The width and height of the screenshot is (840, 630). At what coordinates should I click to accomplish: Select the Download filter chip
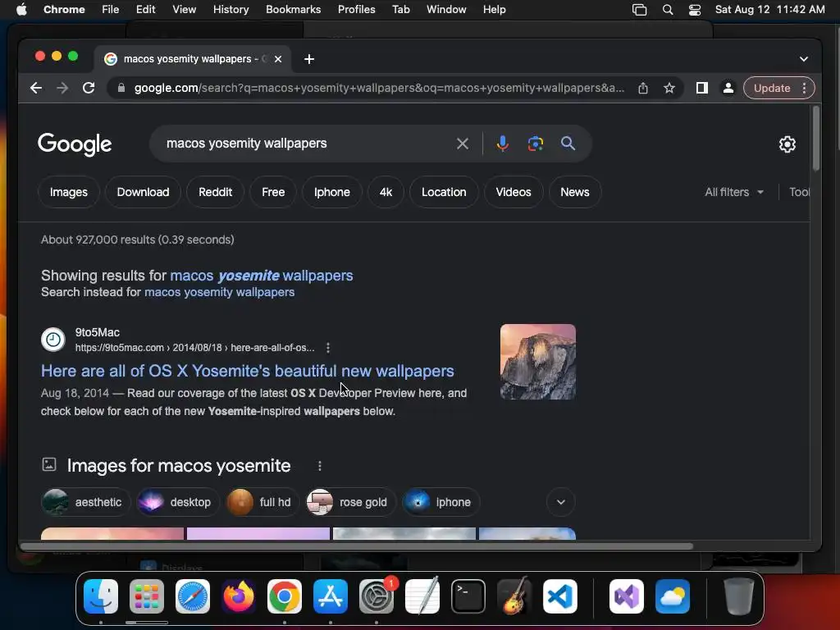click(143, 192)
